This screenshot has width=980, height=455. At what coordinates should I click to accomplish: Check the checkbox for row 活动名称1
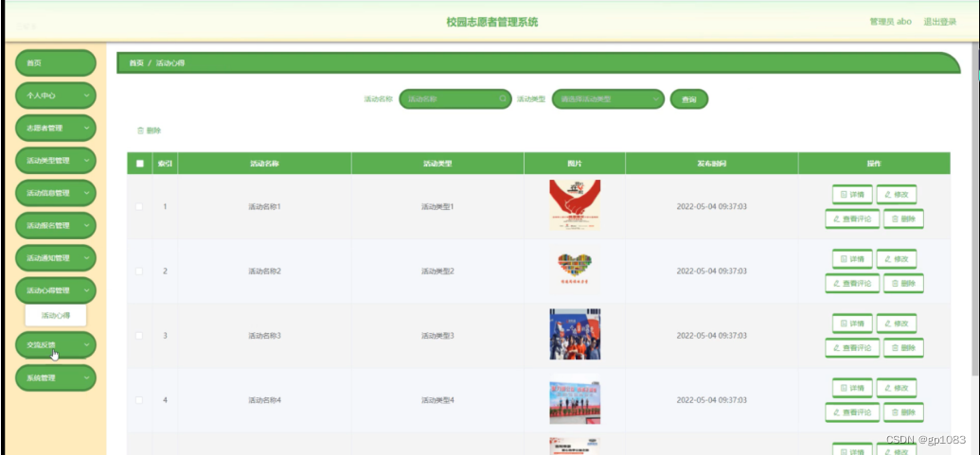139,206
